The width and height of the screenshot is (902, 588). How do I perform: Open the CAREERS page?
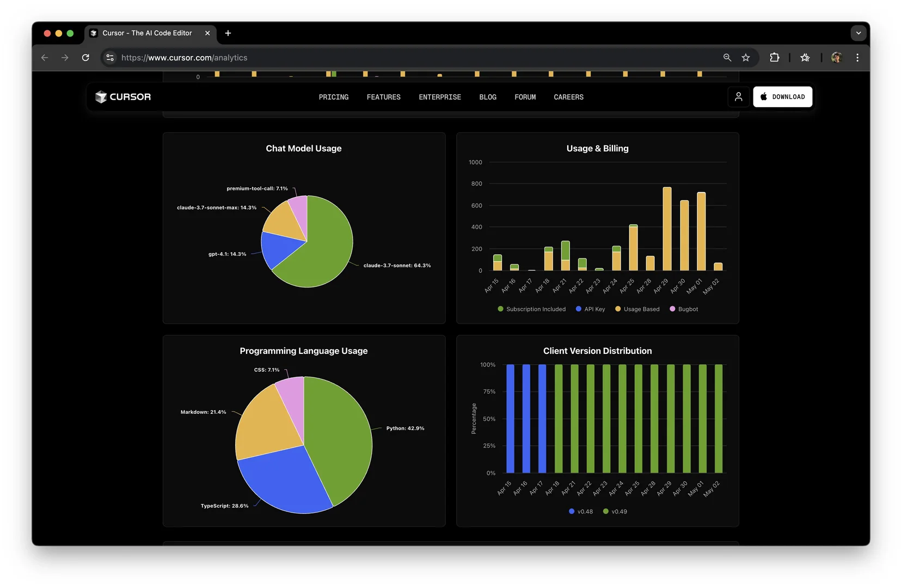coord(569,97)
